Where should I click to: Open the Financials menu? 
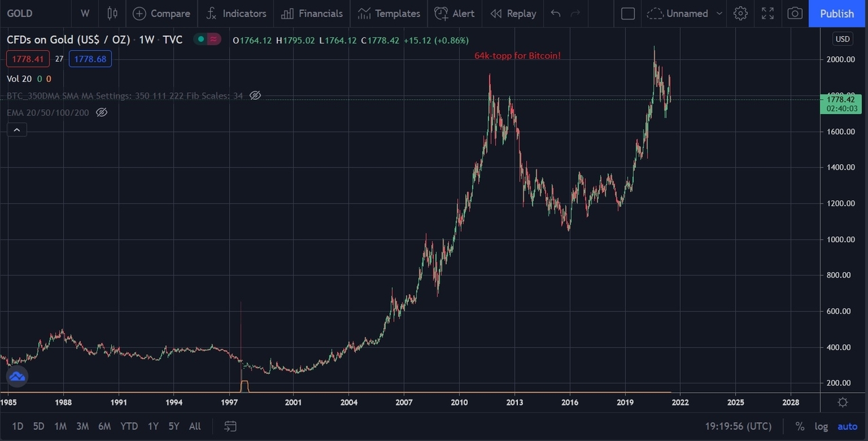coord(312,14)
